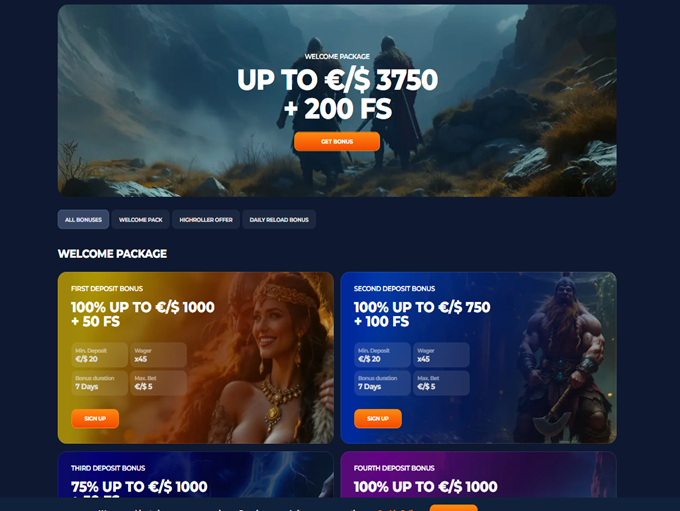
Task: Open the HIGHROLLER OFFER tab
Action: [x=206, y=219]
